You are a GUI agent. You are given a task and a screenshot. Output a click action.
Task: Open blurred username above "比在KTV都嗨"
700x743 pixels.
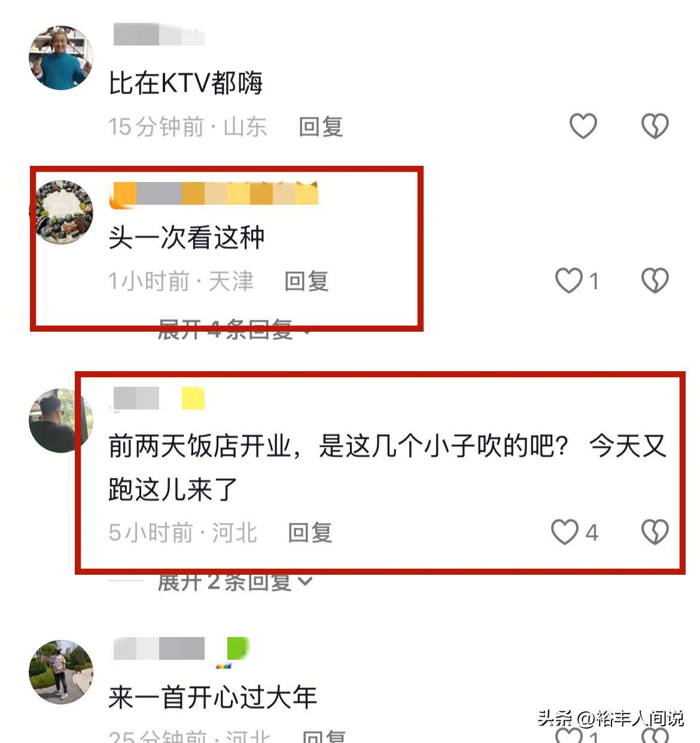[159, 34]
